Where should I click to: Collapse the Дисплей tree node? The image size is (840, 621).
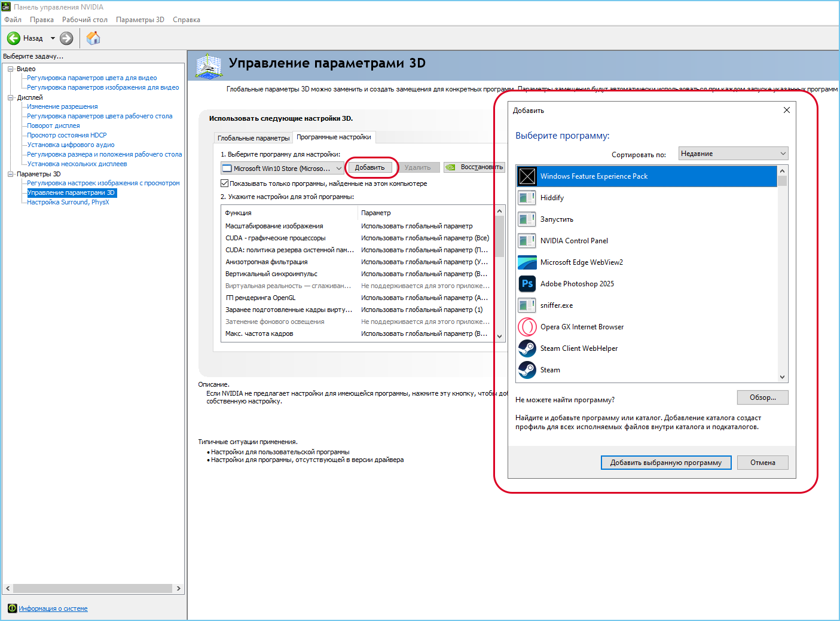(x=10, y=97)
